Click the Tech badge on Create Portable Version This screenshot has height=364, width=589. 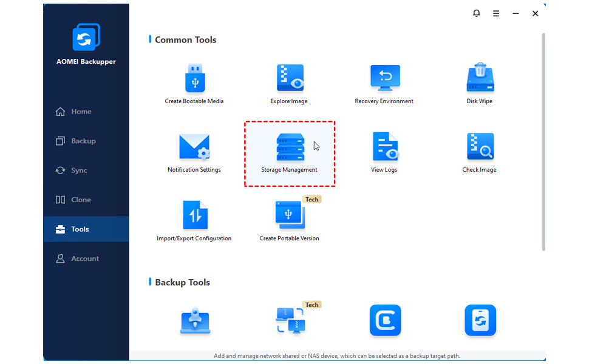[x=312, y=199]
